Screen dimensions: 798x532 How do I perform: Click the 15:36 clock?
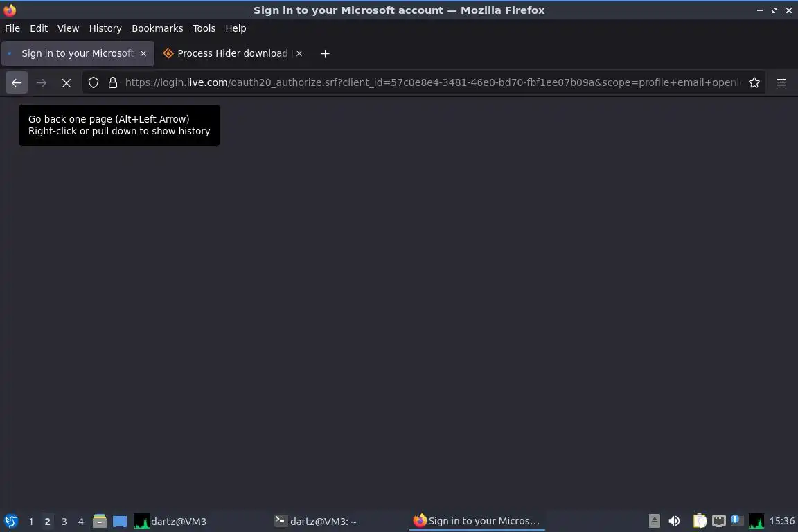coord(781,521)
